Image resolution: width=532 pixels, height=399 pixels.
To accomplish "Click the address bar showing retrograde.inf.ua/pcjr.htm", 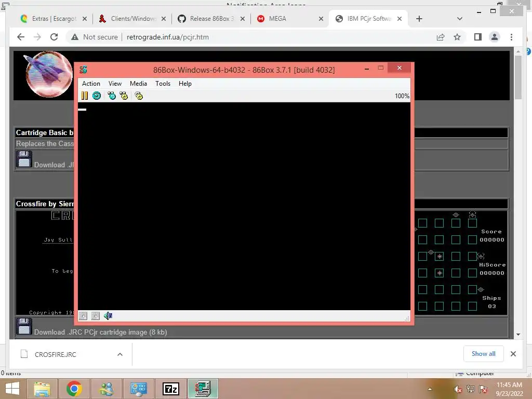I will [168, 37].
